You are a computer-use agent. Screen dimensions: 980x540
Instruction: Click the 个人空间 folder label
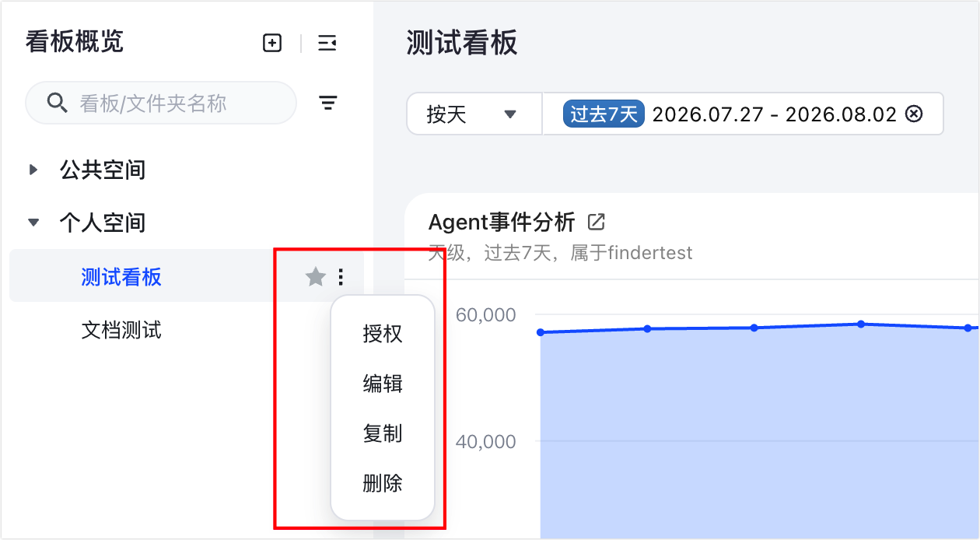pyautogui.click(x=103, y=223)
